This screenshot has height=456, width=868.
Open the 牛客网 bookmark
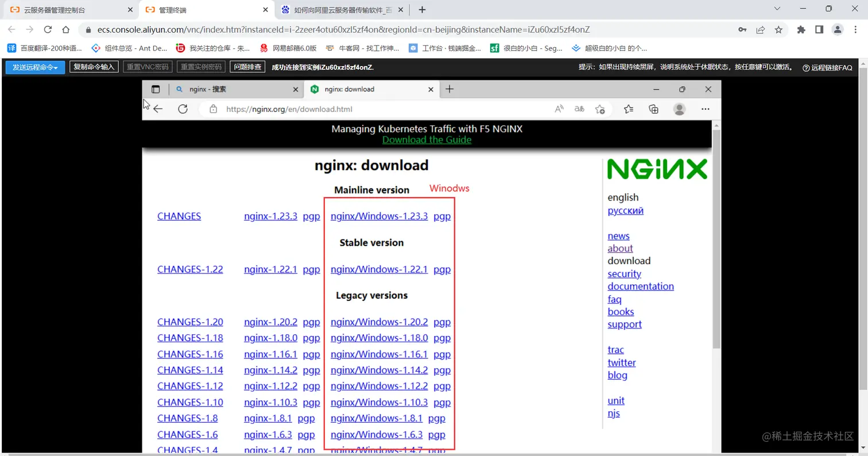(363, 48)
